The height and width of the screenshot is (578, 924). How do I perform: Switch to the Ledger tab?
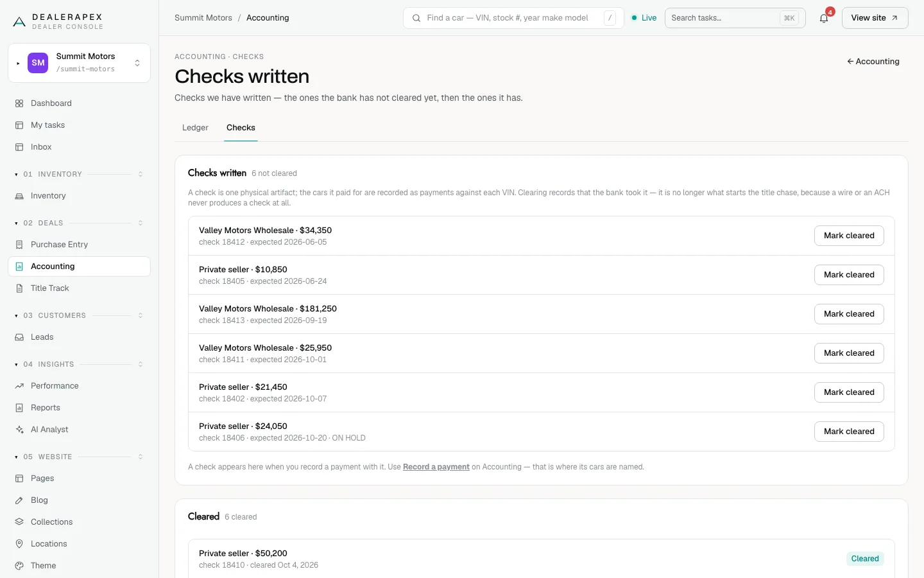click(195, 128)
